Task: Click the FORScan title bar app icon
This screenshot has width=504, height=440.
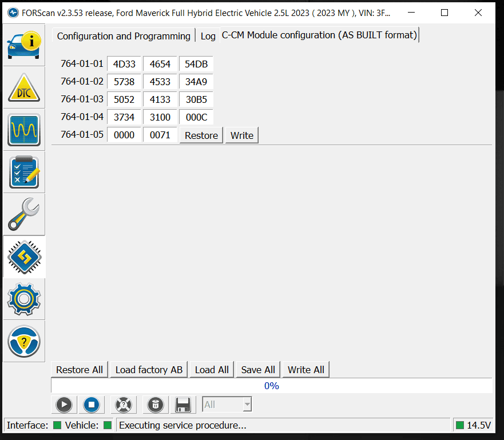Action: pyautogui.click(x=13, y=13)
